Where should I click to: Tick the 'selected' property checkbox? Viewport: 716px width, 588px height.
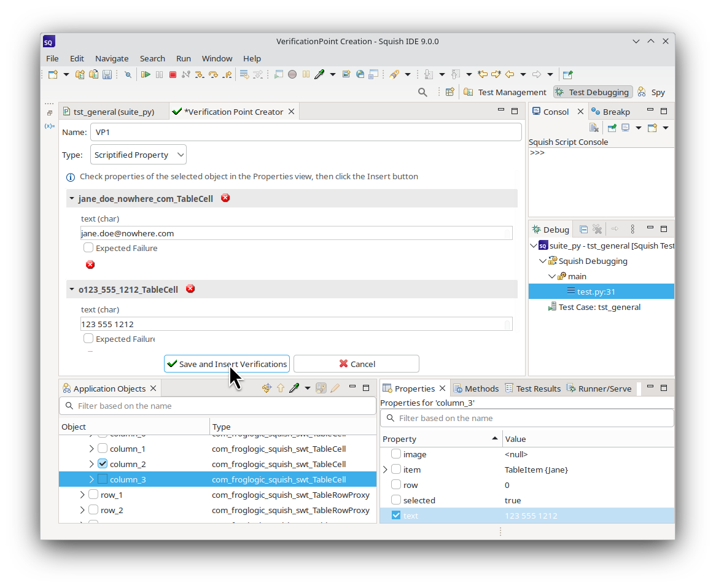coord(396,500)
